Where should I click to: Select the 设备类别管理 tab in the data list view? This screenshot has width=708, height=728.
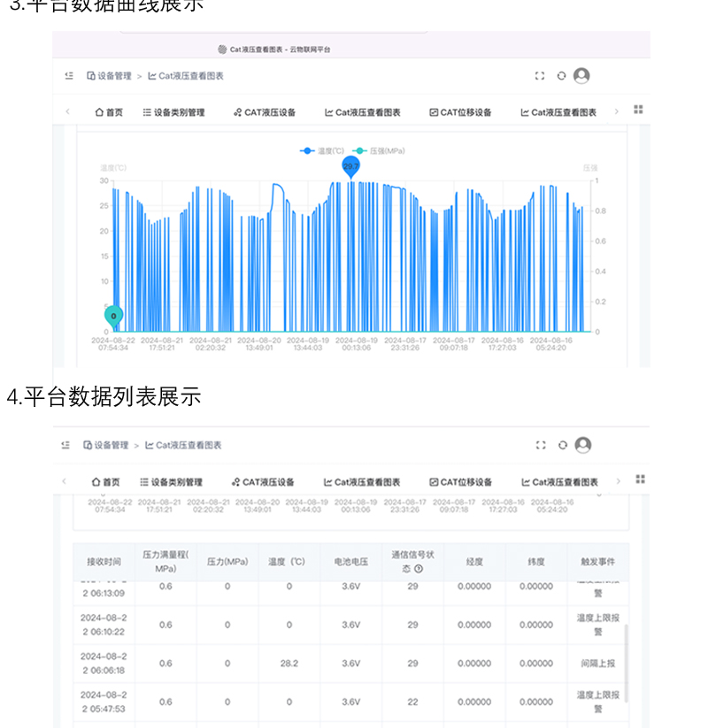point(171,482)
